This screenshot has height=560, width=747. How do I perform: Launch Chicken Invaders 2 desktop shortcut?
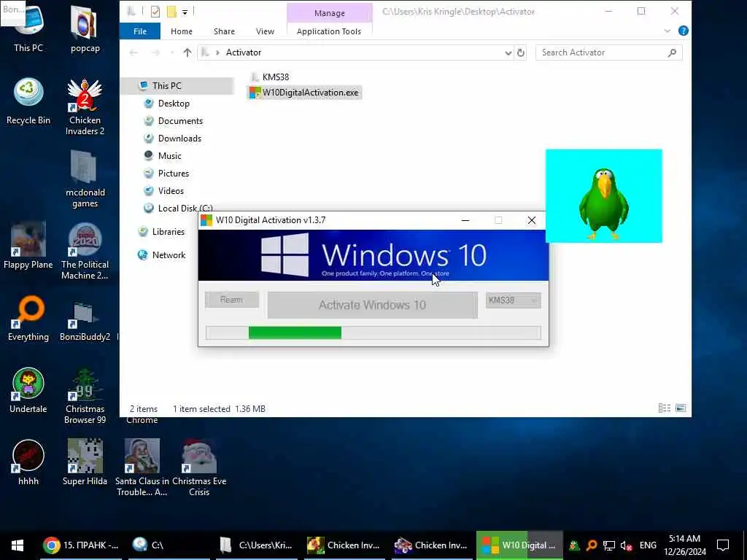tap(85, 106)
